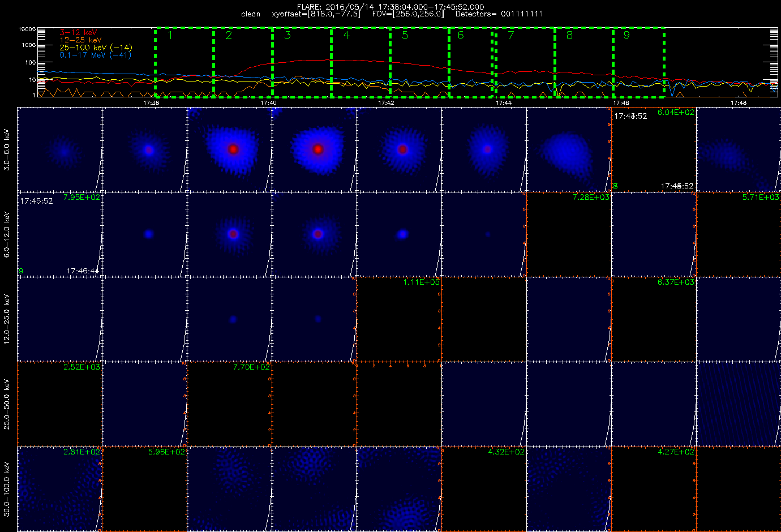Click the 7.95E+02 value label
The height and width of the screenshot is (532, 781).
point(81,198)
